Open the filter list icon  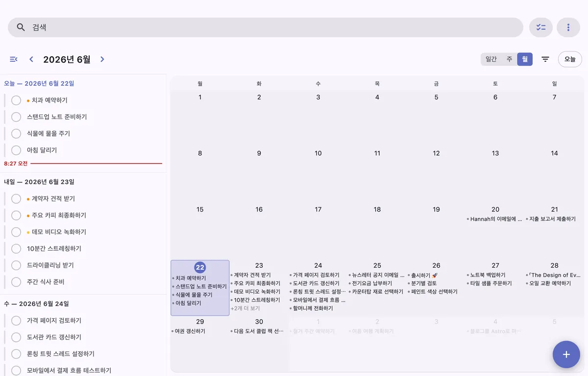click(545, 59)
